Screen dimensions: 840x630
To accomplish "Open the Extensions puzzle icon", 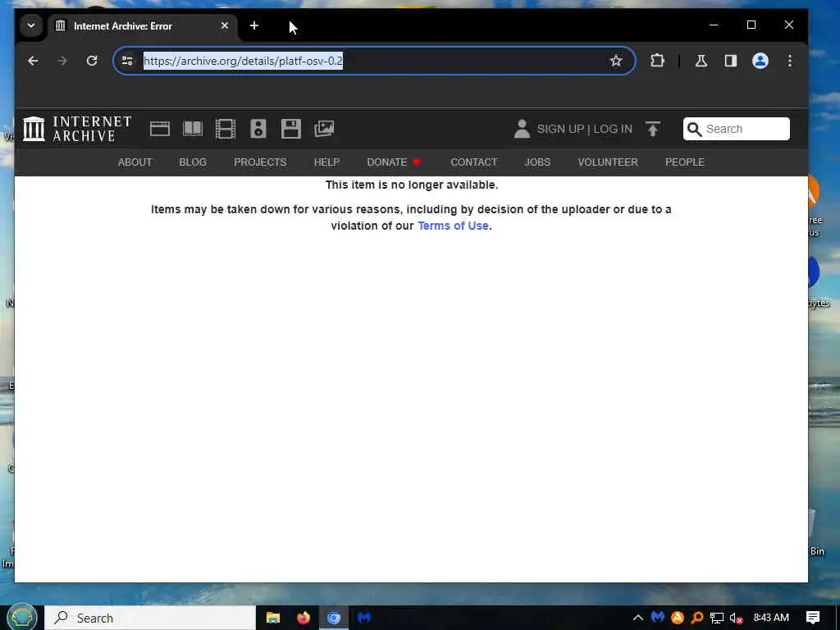I will click(x=657, y=61).
